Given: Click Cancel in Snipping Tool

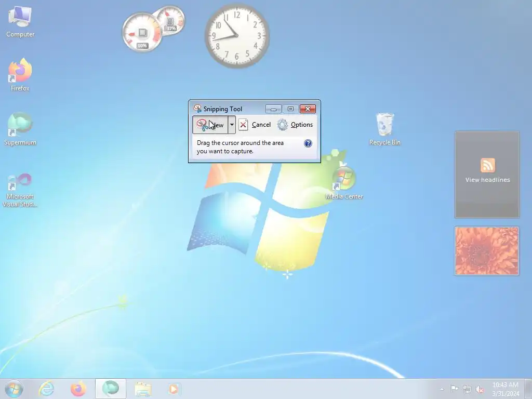Looking at the screenshot, I should pyautogui.click(x=255, y=125).
